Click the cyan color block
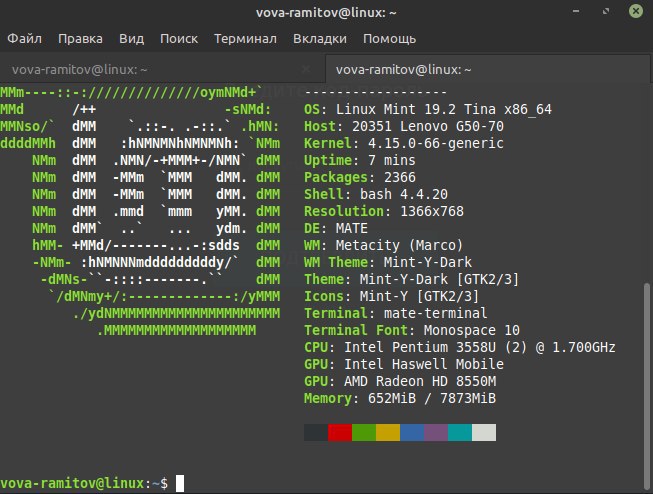 pyautogui.click(x=460, y=432)
